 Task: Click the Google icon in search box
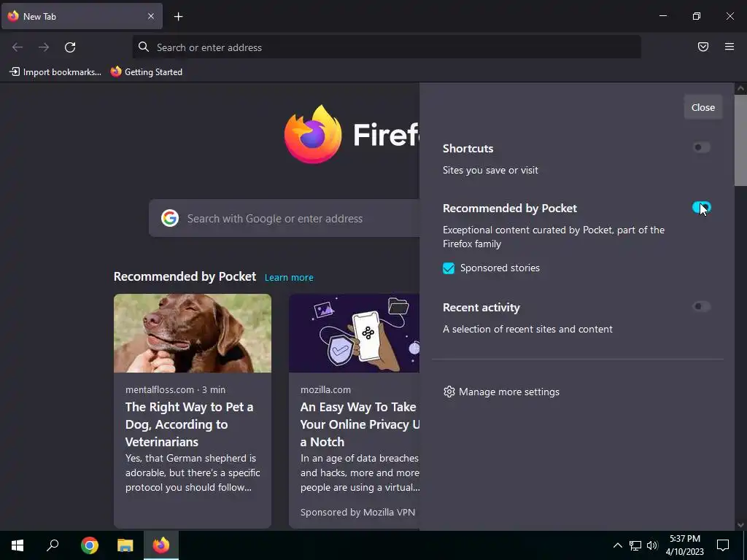(x=170, y=218)
